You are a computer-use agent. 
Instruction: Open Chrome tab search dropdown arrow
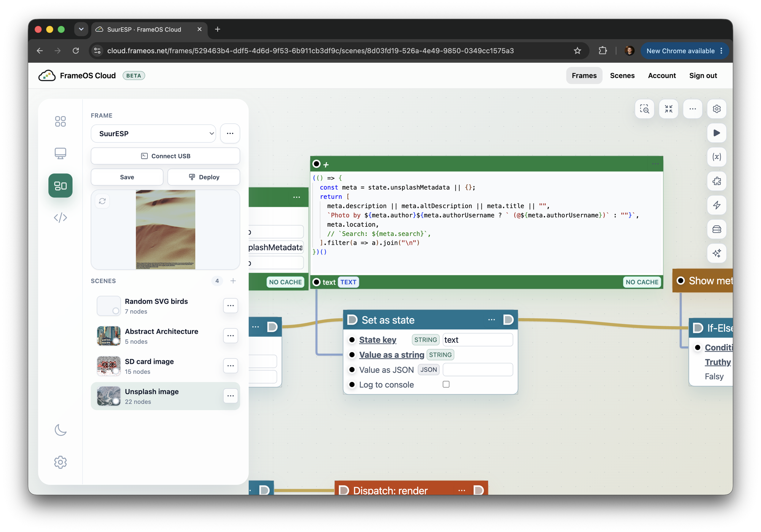tap(81, 29)
